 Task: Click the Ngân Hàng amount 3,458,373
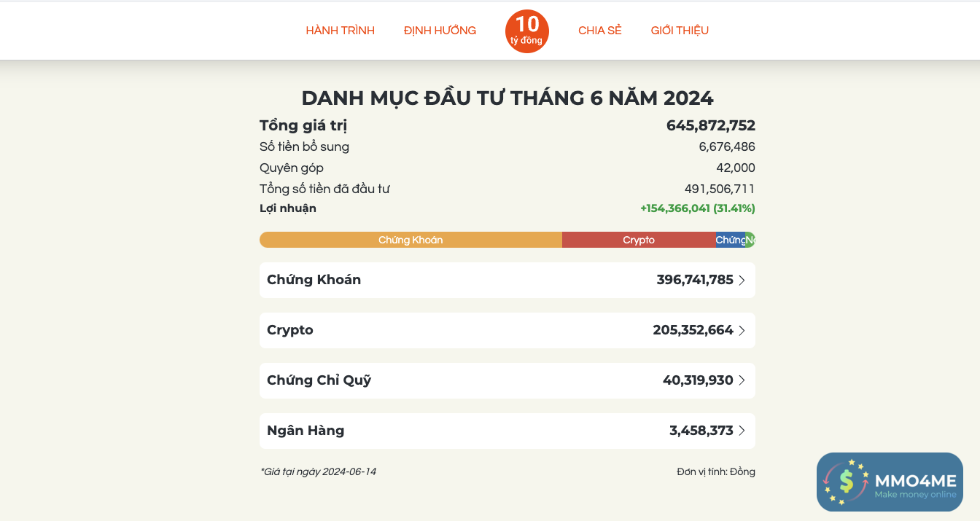coord(701,431)
